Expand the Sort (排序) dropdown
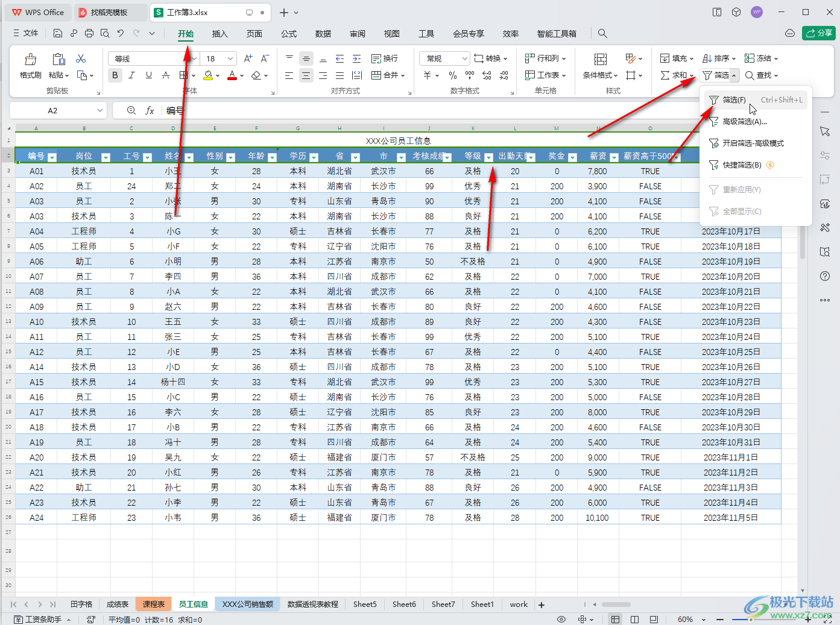Screen dimensions: 840x625 733,58
